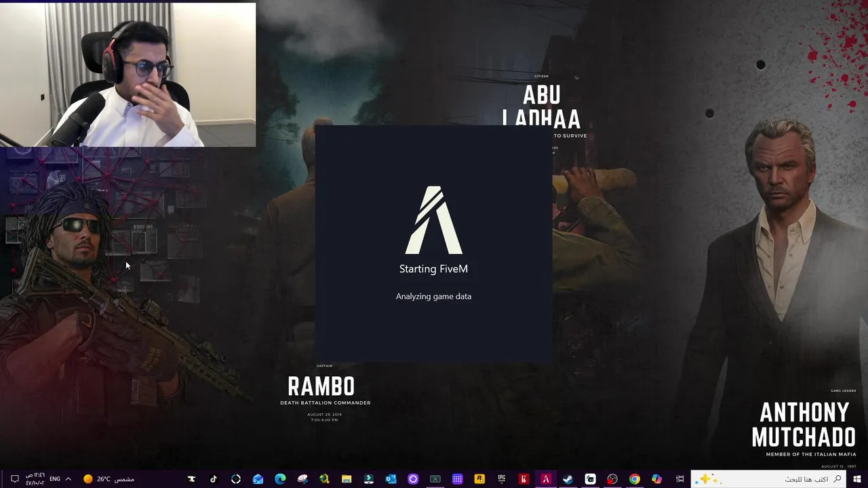Expand the hidden system tray icons

pos(68,479)
